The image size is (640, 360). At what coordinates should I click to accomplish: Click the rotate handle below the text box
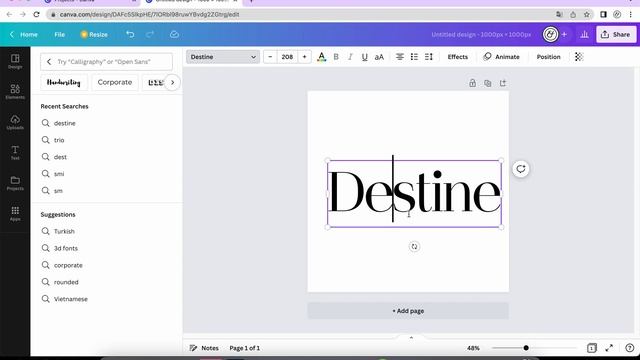414,247
